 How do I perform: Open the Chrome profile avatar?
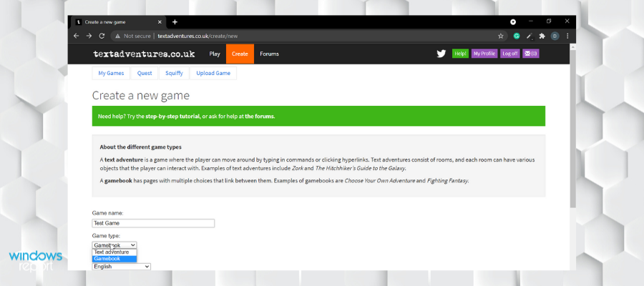(x=555, y=36)
